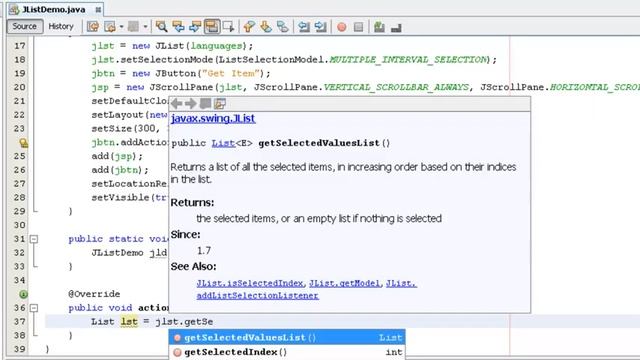Open the Back history dropdown arrow
The height and width of the screenshot is (360, 640).
pos(121,27)
